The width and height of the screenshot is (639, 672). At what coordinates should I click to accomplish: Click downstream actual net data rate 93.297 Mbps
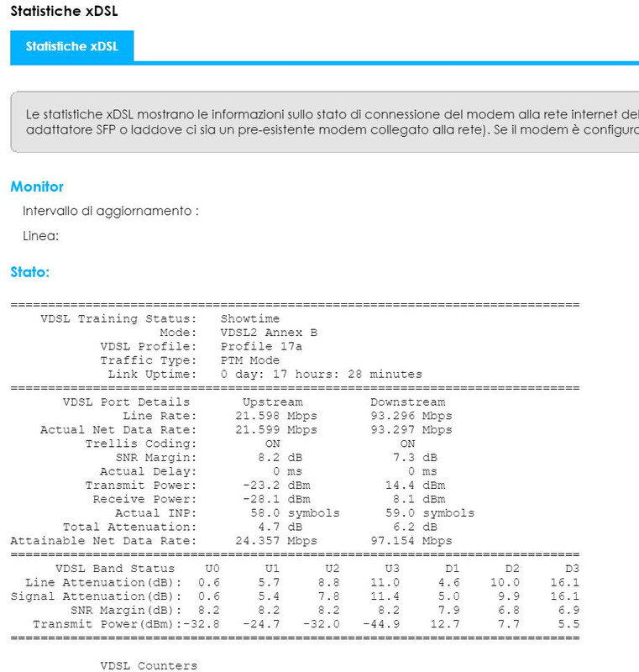(x=411, y=429)
